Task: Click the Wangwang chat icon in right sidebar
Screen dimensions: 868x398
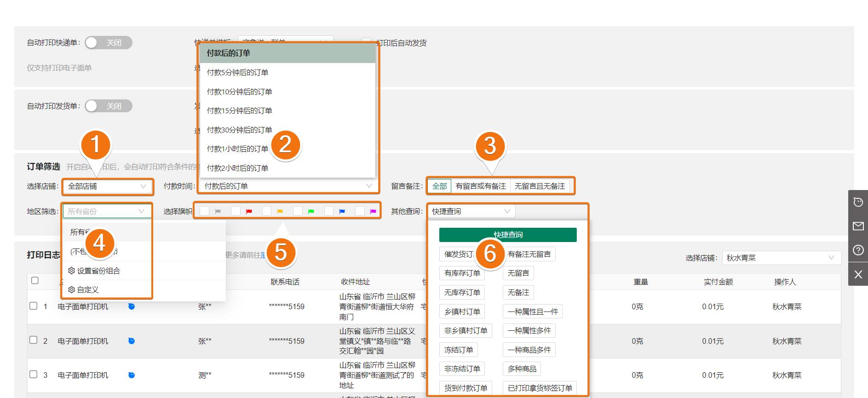Action: [x=858, y=202]
